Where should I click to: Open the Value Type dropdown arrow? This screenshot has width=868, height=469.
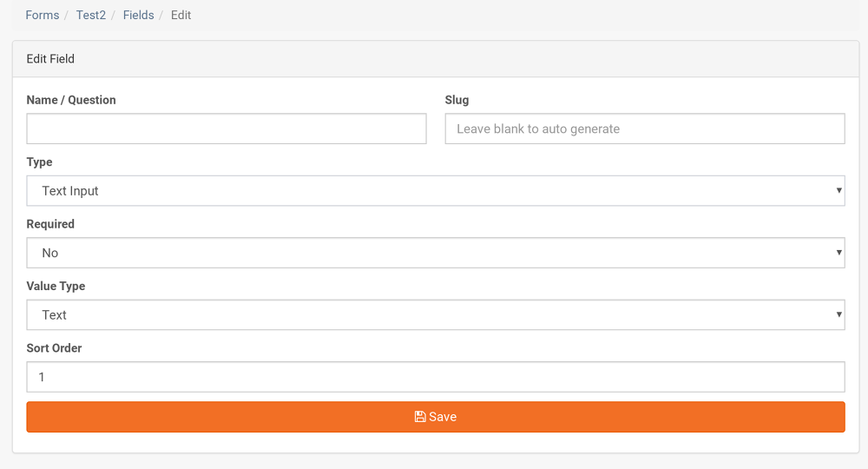coord(838,314)
